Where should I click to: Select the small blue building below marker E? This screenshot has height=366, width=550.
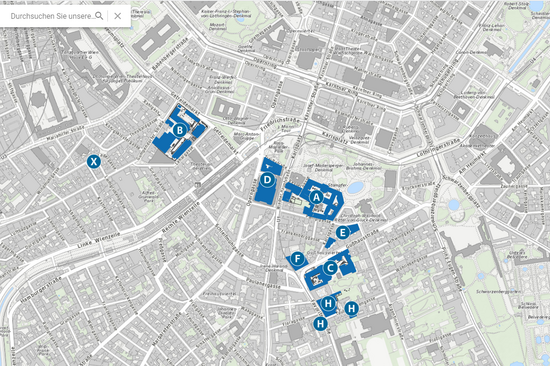click(x=330, y=243)
